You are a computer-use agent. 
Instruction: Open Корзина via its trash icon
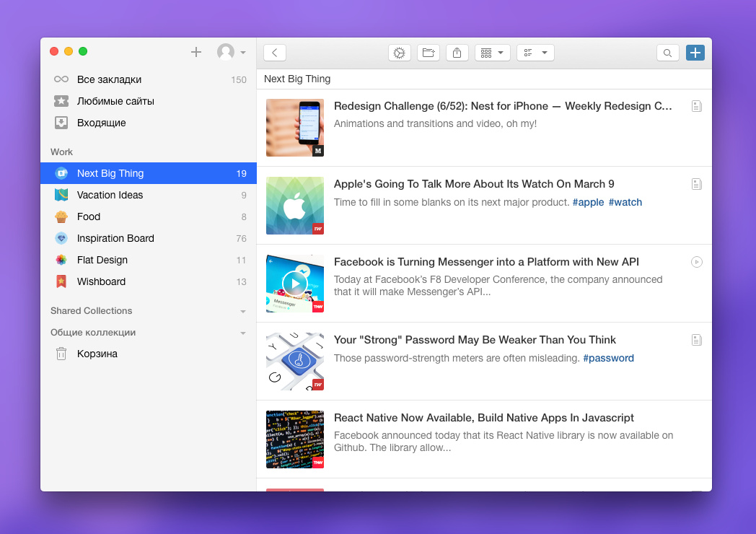pyautogui.click(x=61, y=354)
